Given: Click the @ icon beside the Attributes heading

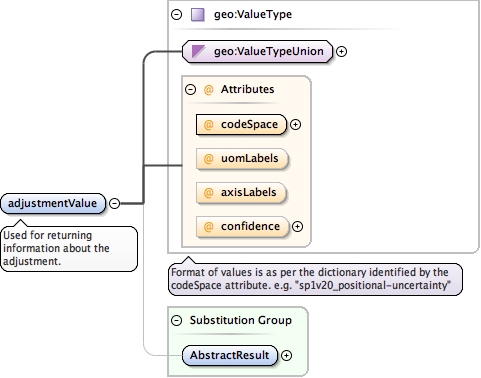Looking at the screenshot, I should coord(208,90).
